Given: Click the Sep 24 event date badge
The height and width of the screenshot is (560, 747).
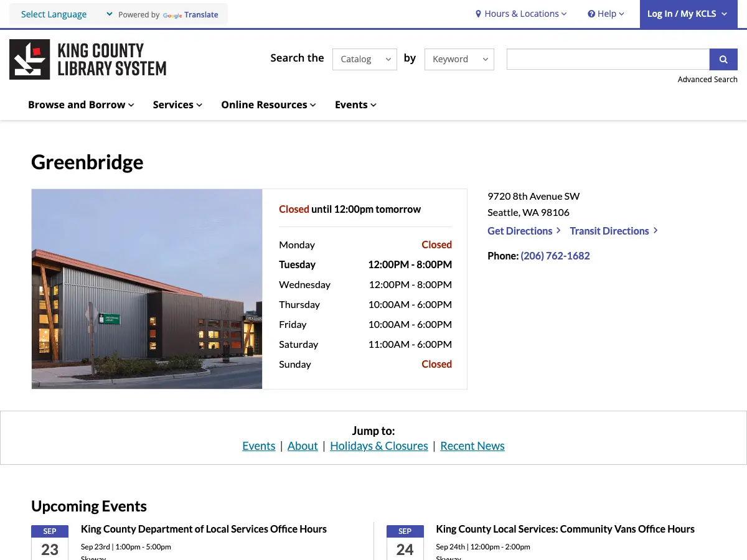Looking at the screenshot, I should (405, 543).
